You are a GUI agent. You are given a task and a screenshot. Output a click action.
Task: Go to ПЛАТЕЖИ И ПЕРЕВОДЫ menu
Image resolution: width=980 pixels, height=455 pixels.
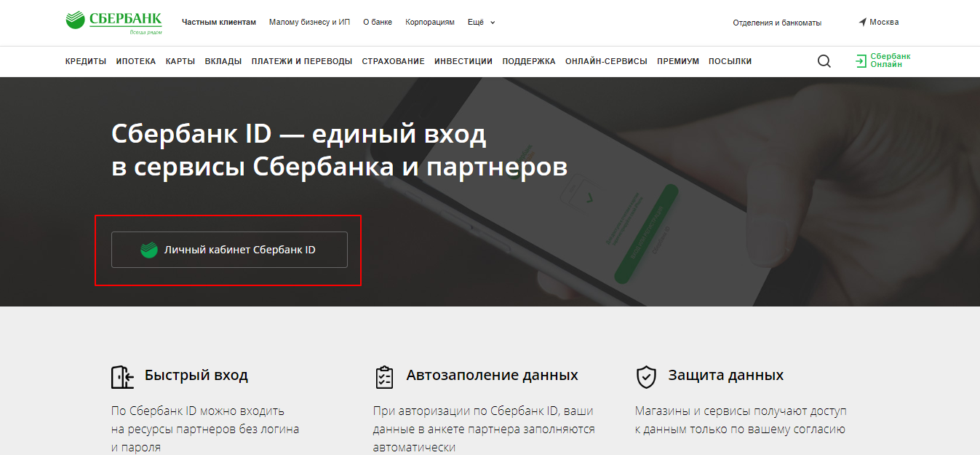click(x=302, y=61)
